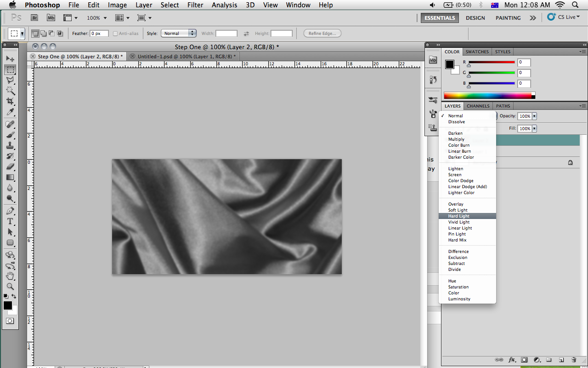Delete layer using the trash icon
Screen dimensions: 588x368
coord(574,360)
